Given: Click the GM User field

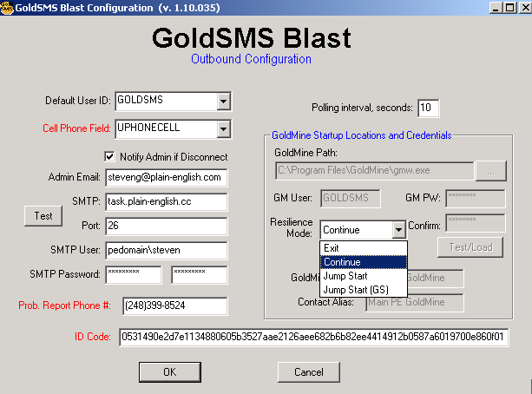Looking at the screenshot, I should pyautogui.click(x=351, y=199).
